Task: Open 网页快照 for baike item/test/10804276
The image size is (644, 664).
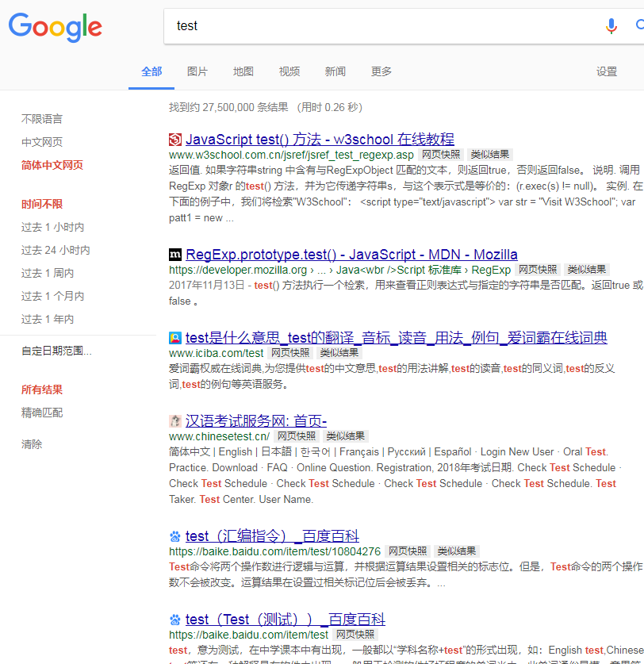Action: tap(408, 551)
